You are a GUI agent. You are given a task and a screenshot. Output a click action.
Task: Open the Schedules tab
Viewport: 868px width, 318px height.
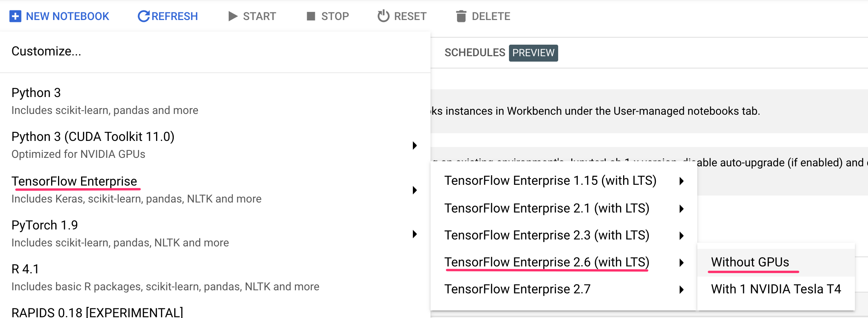click(474, 53)
